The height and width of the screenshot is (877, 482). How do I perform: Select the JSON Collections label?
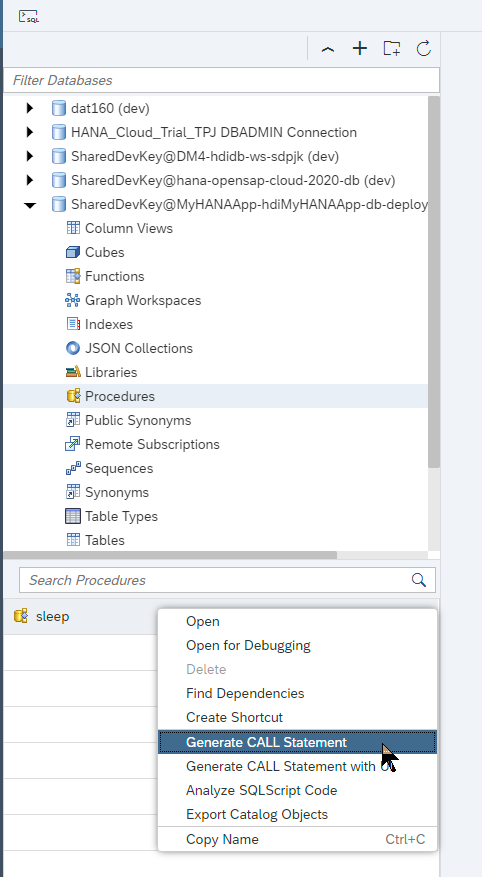coord(139,348)
